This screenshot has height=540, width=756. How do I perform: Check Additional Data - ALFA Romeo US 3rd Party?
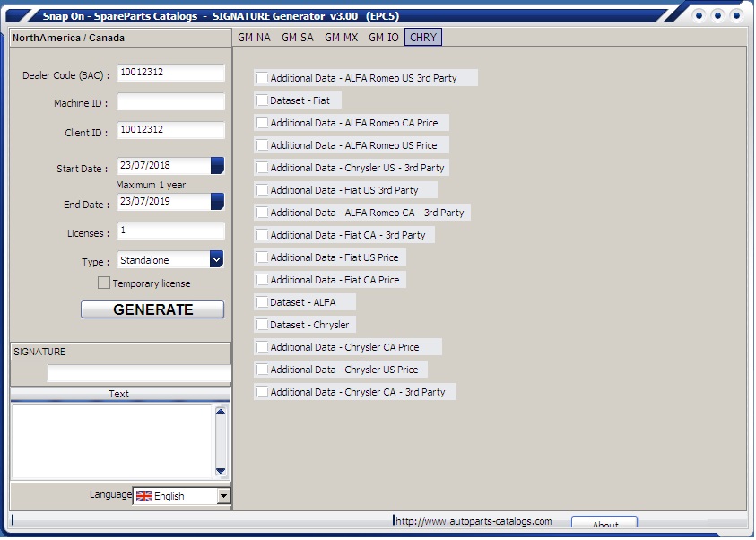click(x=262, y=78)
